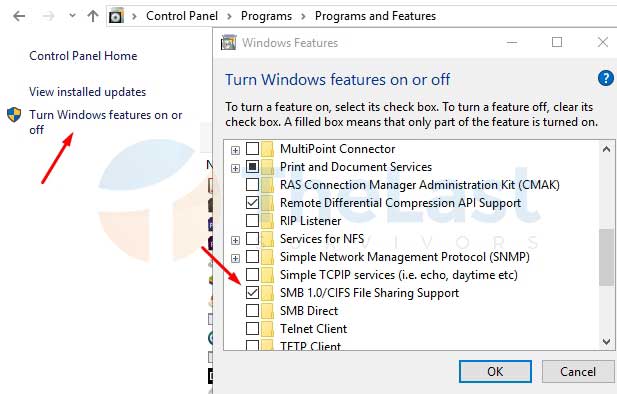Click the shield icon beside Turn Windows features
Screen dimensions: 617x394
click(14, 115)
